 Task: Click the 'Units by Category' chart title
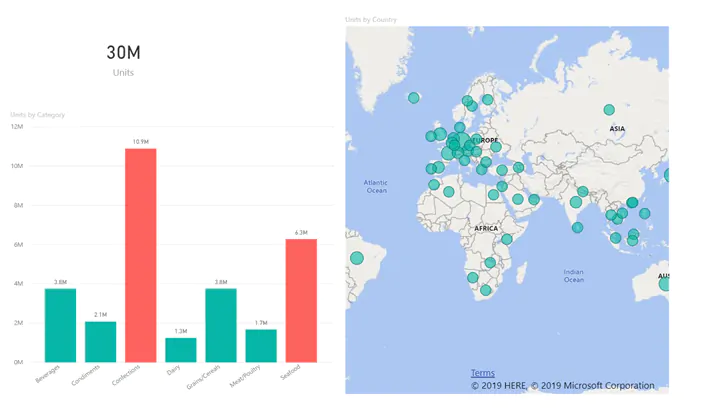[38, 115]
